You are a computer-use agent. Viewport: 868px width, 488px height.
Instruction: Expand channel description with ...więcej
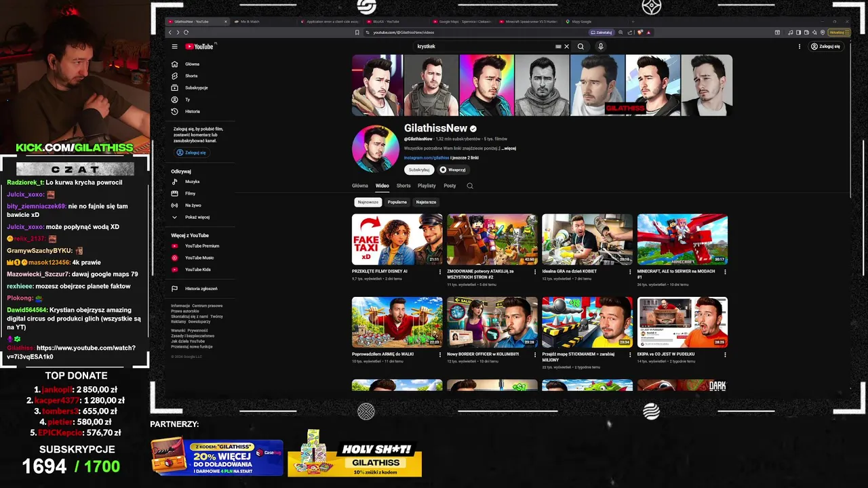click(509, 148)
